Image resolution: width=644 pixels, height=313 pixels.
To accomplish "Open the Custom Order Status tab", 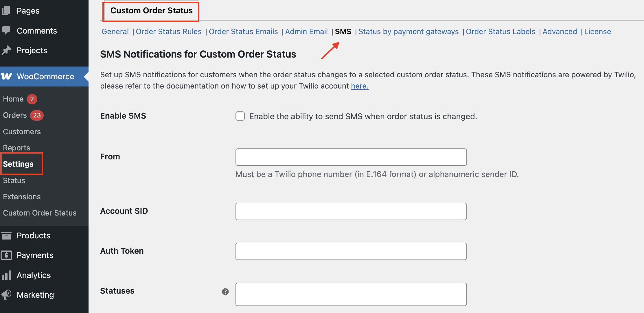I will click(152, 10).
